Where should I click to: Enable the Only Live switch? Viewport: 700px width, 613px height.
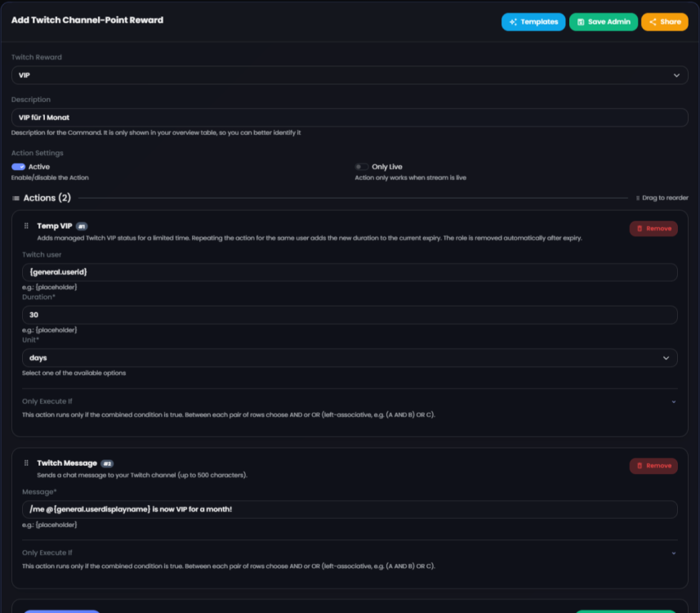[x=362, y=167]
